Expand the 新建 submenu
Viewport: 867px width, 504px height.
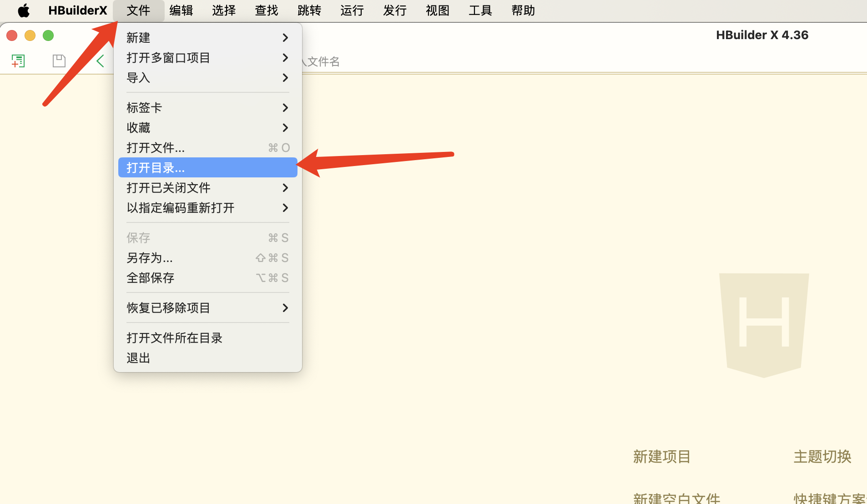208,38
